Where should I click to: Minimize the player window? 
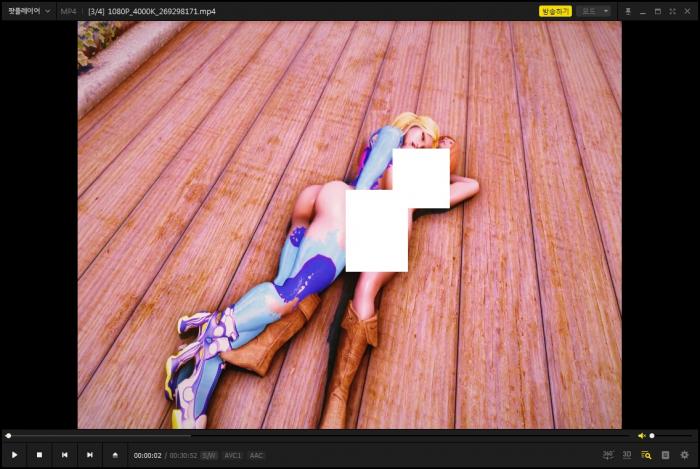(643, 12)
